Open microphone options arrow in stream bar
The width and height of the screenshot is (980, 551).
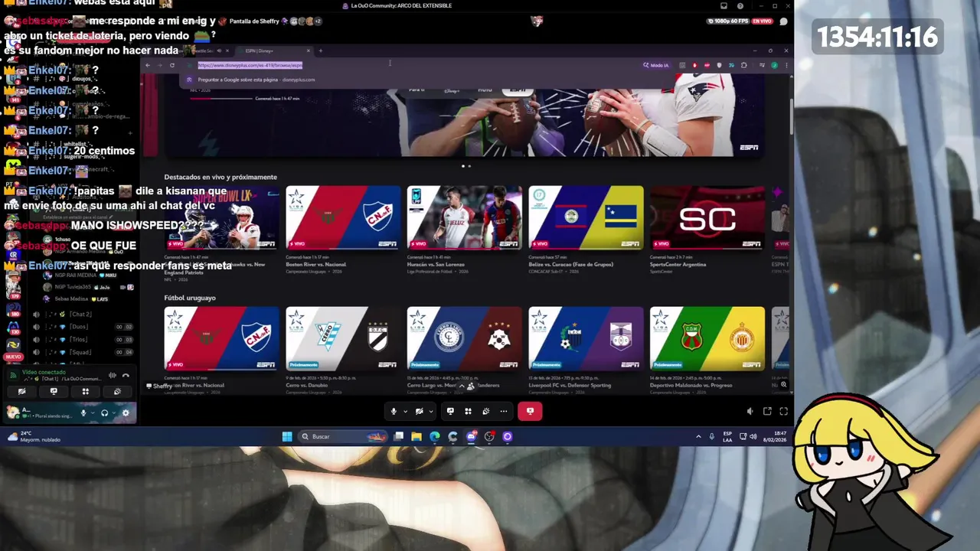pyautogui.click(x=405, y=412)
